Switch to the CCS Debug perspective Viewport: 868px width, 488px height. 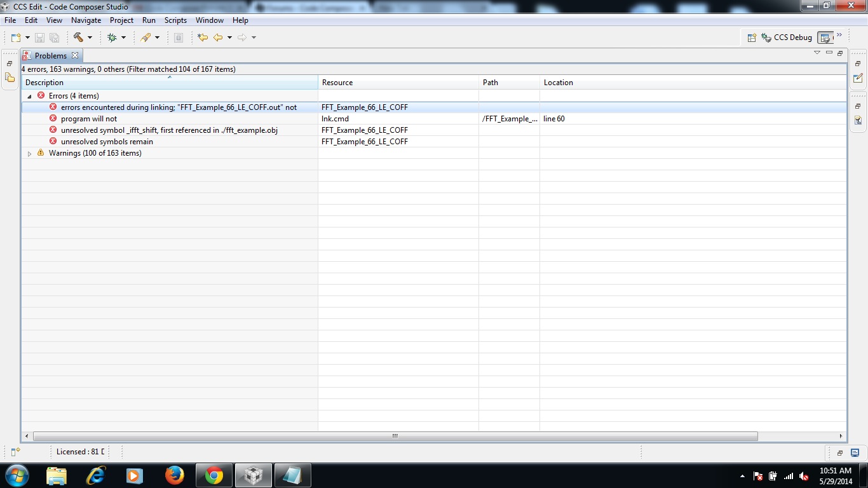pyautogui.click(x=787, y=37)
